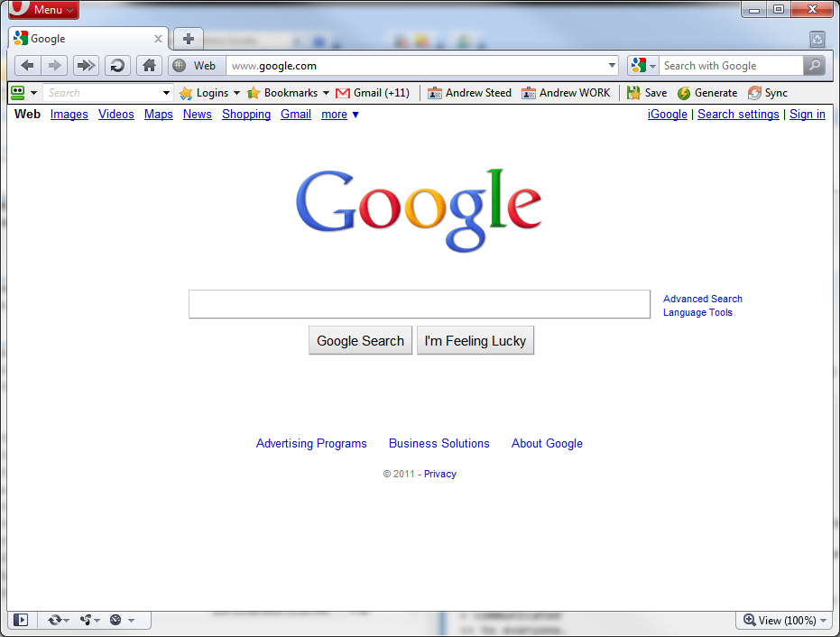Expand the address bar history dropdown

coord(612,65)
